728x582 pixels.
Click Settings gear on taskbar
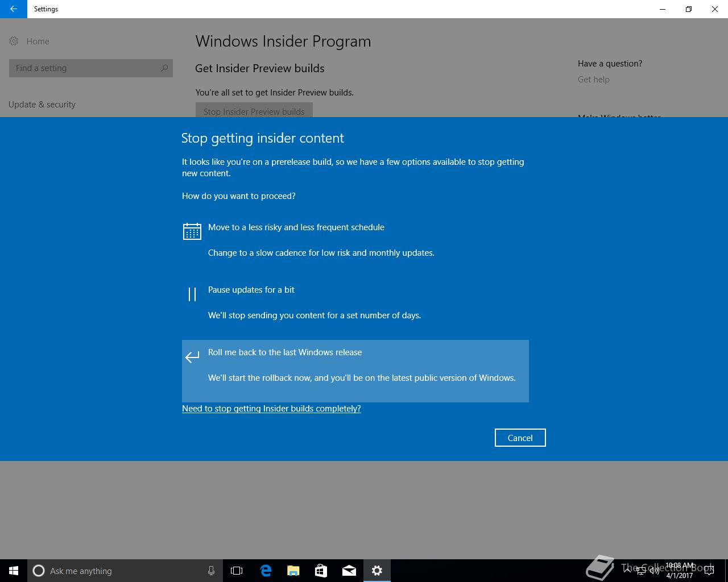tap(377, 571)
